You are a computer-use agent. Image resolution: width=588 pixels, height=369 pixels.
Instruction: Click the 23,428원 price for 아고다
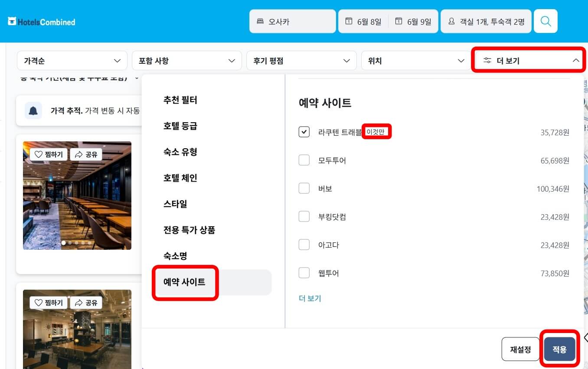(555, 245)
